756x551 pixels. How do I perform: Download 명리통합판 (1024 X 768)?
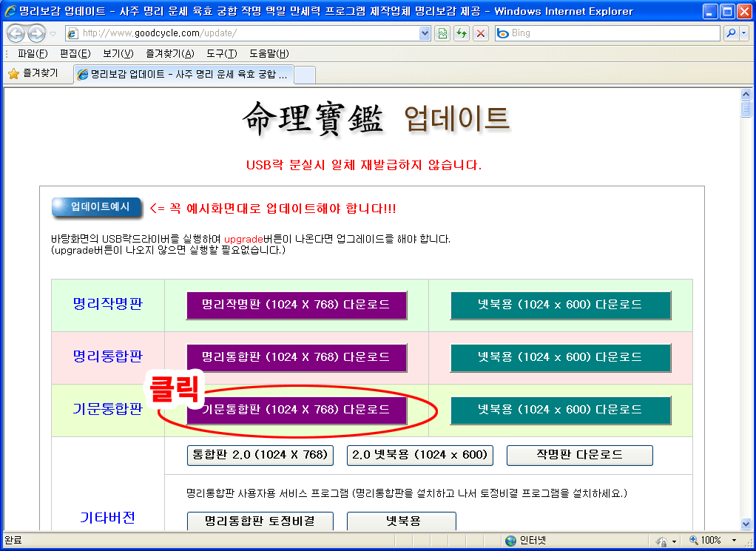297,358
